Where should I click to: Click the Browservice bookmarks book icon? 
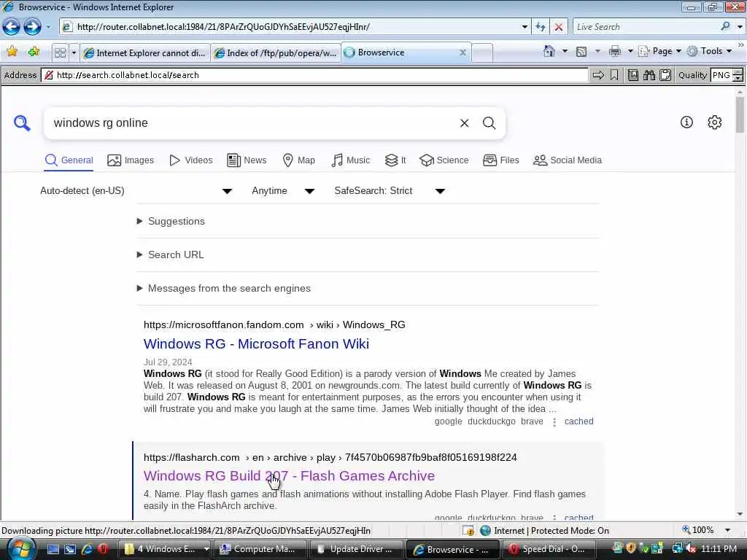coord(632,75)
